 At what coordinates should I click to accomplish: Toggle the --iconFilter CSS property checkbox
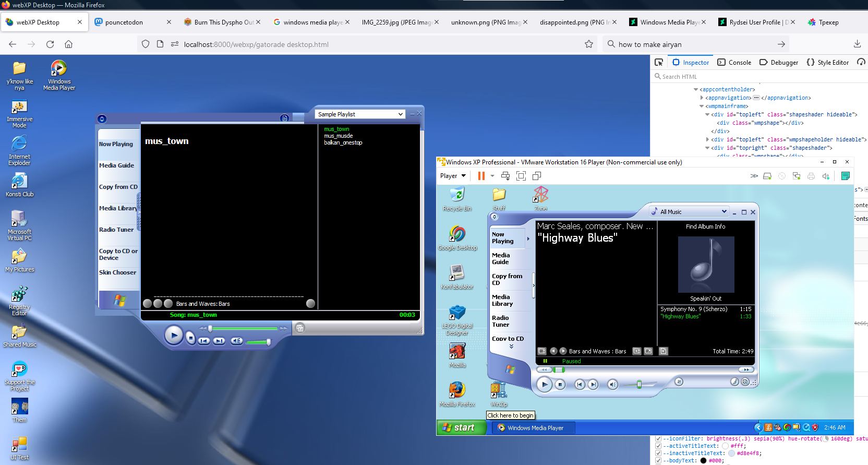(x=658, y=439)
